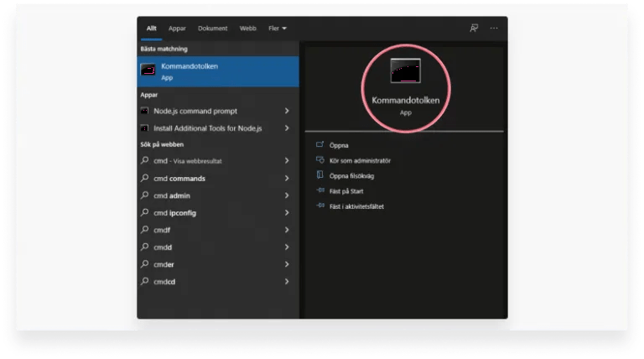Click the file location icon beside Öppna filsökväg
Image resolution: width=644 pixels, height=359 pixels.
pyautogui.click(x=320, y=175)
